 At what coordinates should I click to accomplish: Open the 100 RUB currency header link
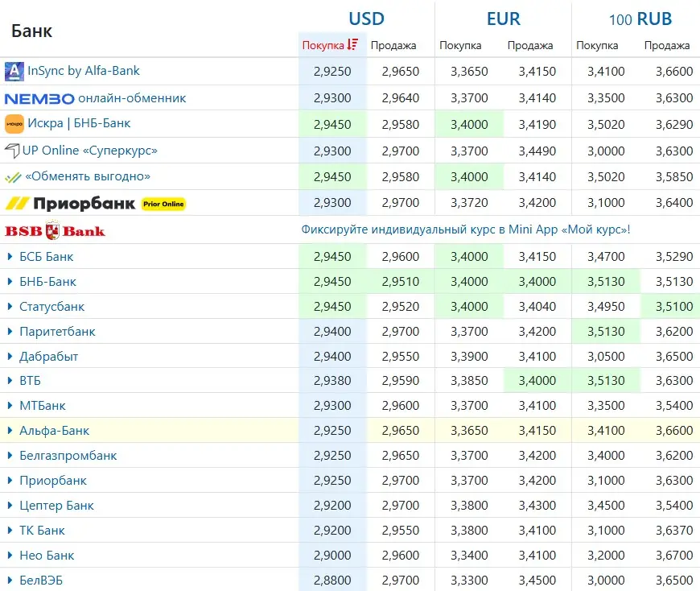(x=640, y=19)
